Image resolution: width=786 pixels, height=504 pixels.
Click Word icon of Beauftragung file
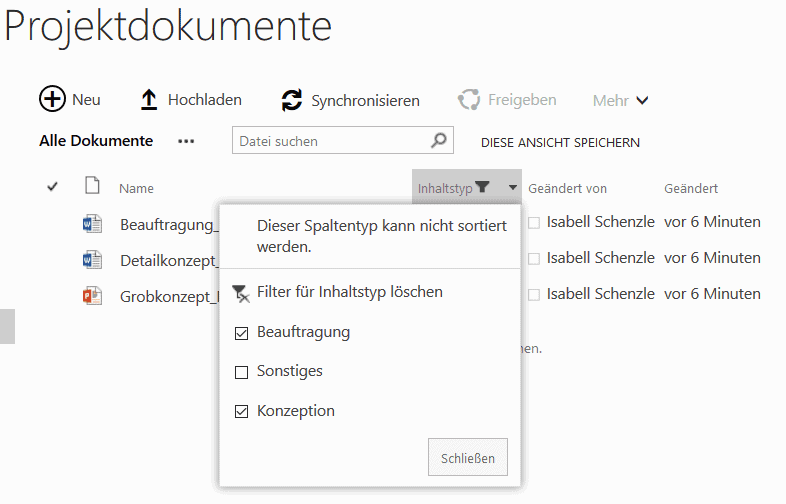click(x=92, y=224)
